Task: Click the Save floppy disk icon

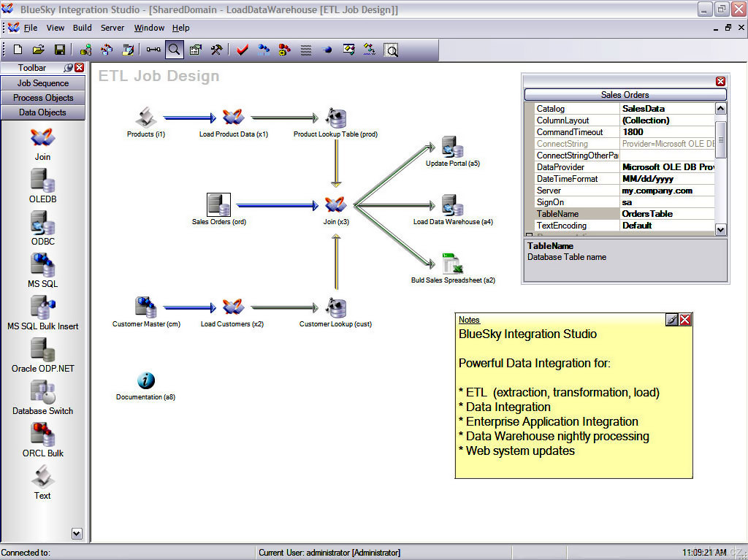Action: pyautogui.click(x=60, y=50)
